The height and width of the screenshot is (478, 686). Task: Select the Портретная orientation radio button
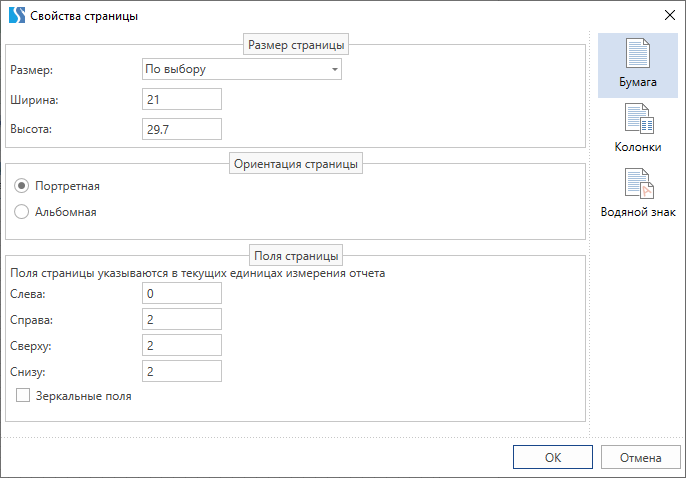[22, 186]
